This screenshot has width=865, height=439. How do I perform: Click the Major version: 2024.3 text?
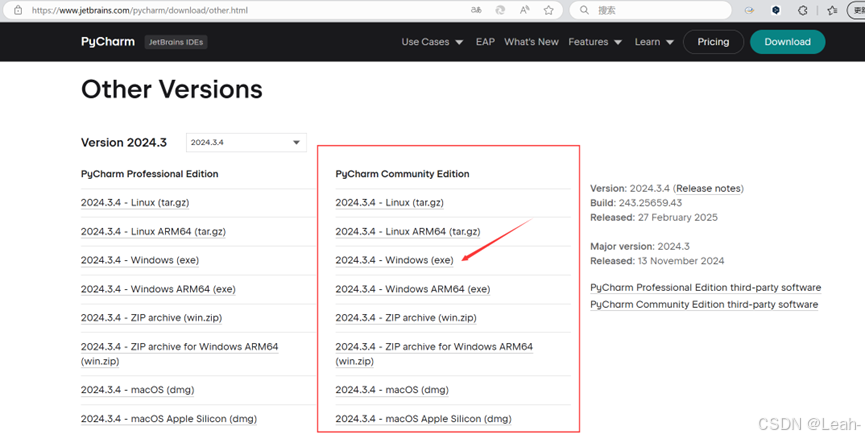(640, 247)
